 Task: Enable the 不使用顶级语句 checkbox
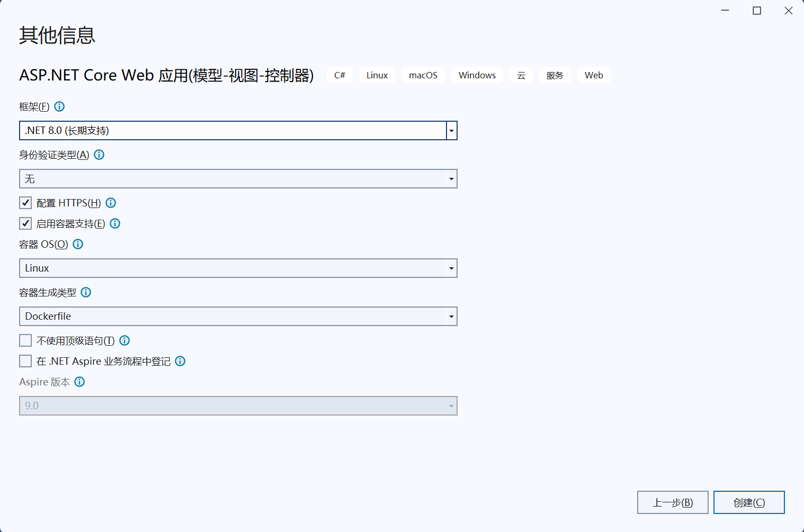pyautogui.click(x=25, y=340)
